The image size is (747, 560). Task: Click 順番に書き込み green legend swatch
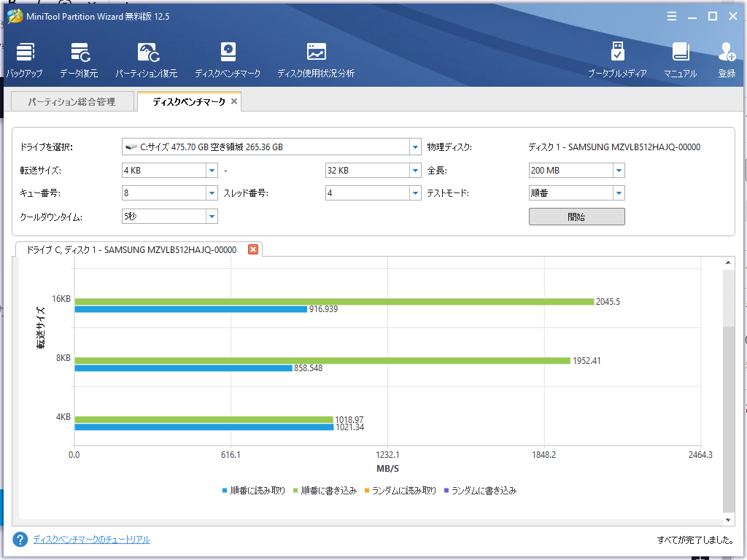point(295,491)
